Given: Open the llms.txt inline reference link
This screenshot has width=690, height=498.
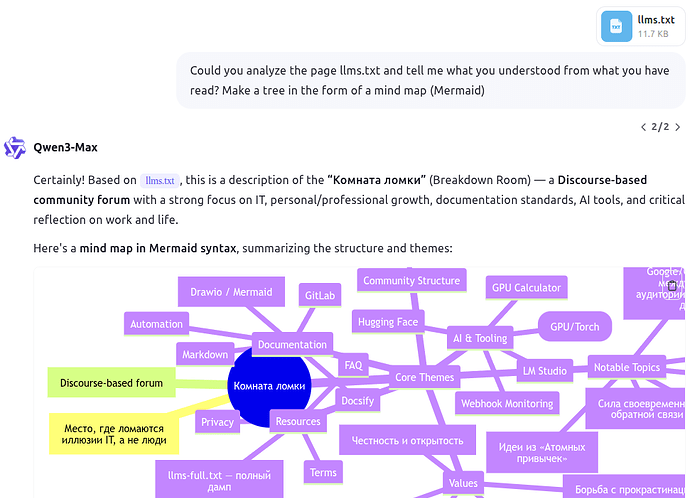Looking at the screenshot, I should click(x=160, y=181).
